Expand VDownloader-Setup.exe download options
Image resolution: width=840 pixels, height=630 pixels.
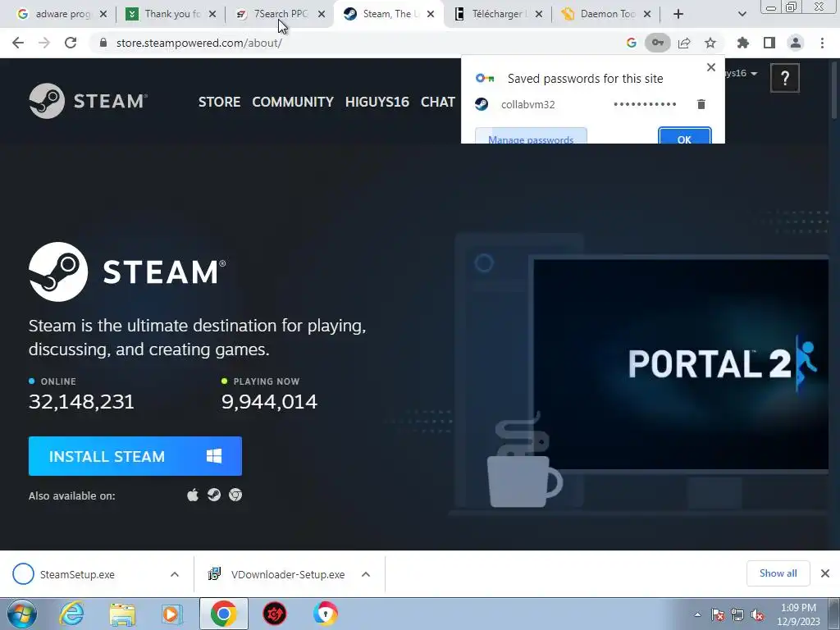pyautogui.click(x=366, y=574)
